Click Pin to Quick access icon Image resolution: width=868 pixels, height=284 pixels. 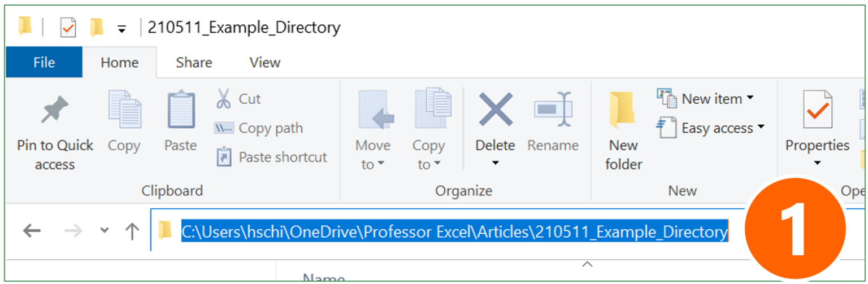click(x=55, y=111)
